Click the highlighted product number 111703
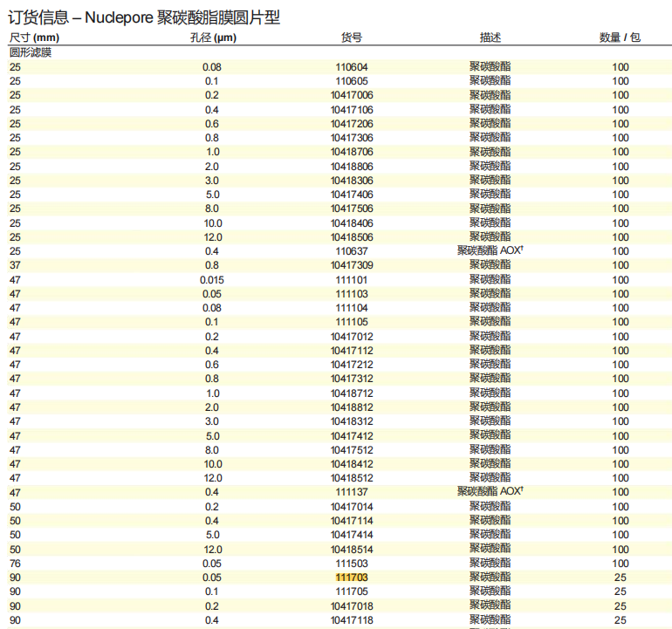Screen dimensions: 672x629 tap(352, 578)
